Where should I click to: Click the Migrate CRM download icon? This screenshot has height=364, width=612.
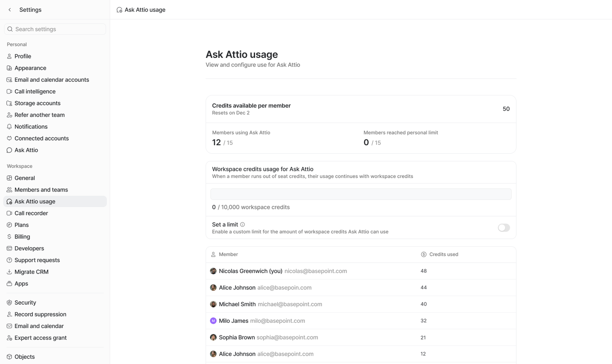pyautogui.click(x=9, y=272)
